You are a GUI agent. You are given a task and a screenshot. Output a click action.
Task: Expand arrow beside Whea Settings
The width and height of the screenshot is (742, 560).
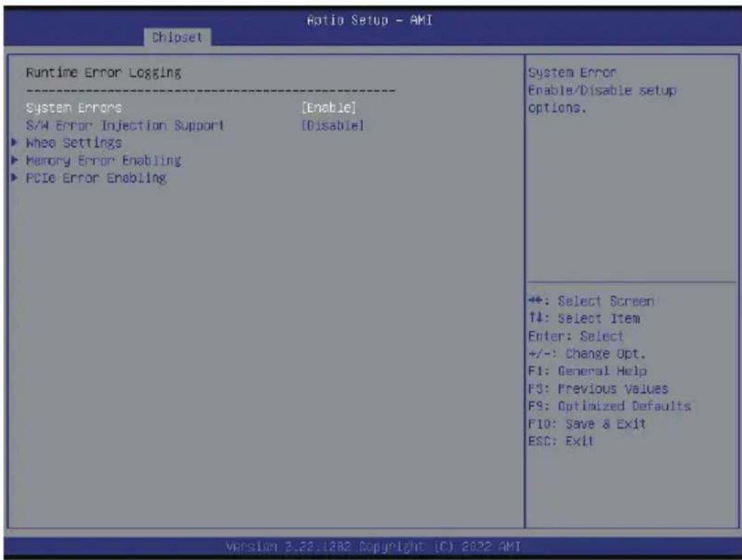[14, 142]
